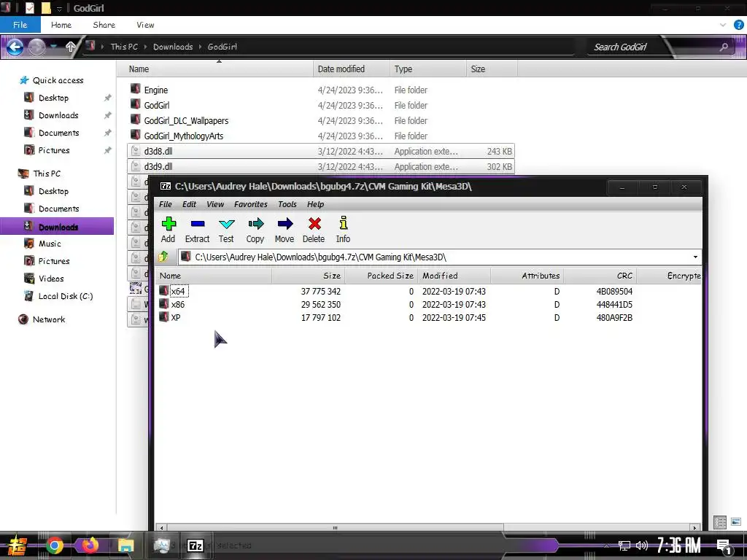Click the 7-Zip horizontal scrollbar thumb
Screen dimensions: 747x560
335,528
